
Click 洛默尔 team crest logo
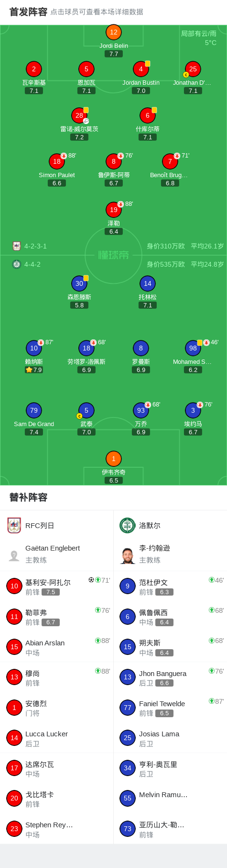[x=127, y=525]
